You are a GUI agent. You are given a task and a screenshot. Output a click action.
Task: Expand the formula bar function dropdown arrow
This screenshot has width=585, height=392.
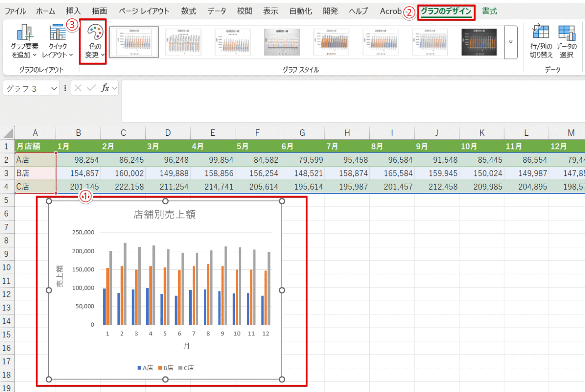(114, 88)
